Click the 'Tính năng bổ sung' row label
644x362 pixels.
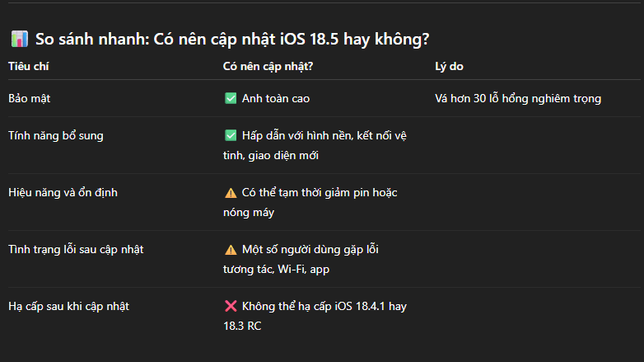coord(56,136)
